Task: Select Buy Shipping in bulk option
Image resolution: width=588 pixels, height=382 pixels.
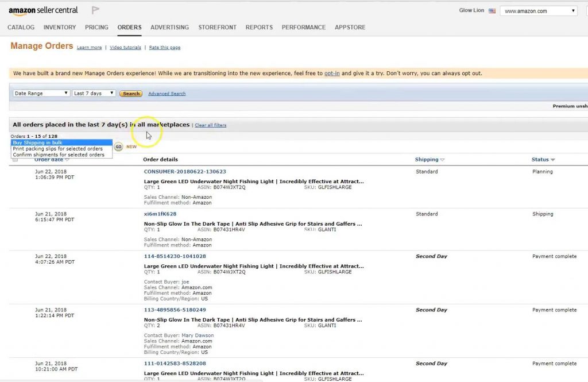Action: 61,142
